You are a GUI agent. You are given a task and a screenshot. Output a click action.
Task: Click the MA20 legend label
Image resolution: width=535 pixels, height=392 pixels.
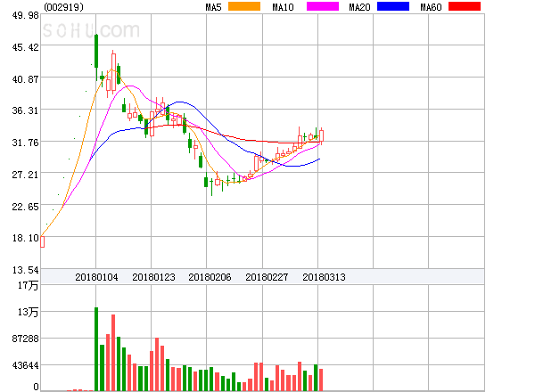tap(359, 7)
